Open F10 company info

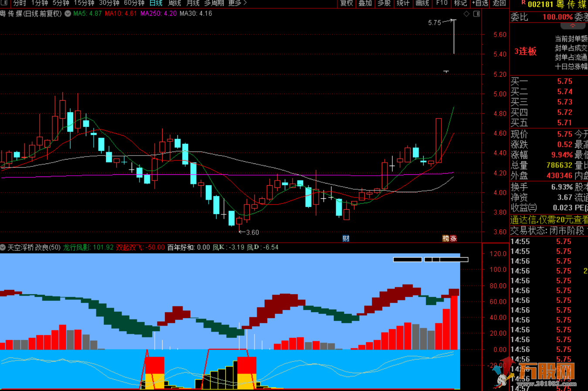click(442, 3)
